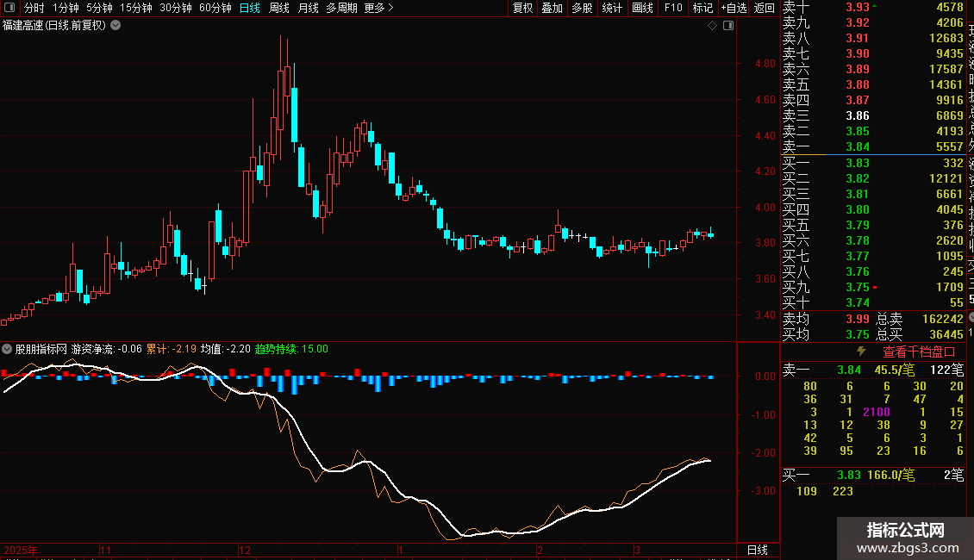Click the 标记 mark button
Screen dimensions: 974x560
pos(702,8)
